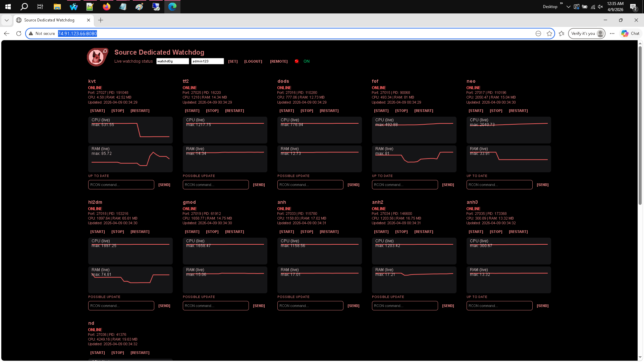The image size is (644, 362).
Task: Open a new browser tab
Action: pos(101,20)
